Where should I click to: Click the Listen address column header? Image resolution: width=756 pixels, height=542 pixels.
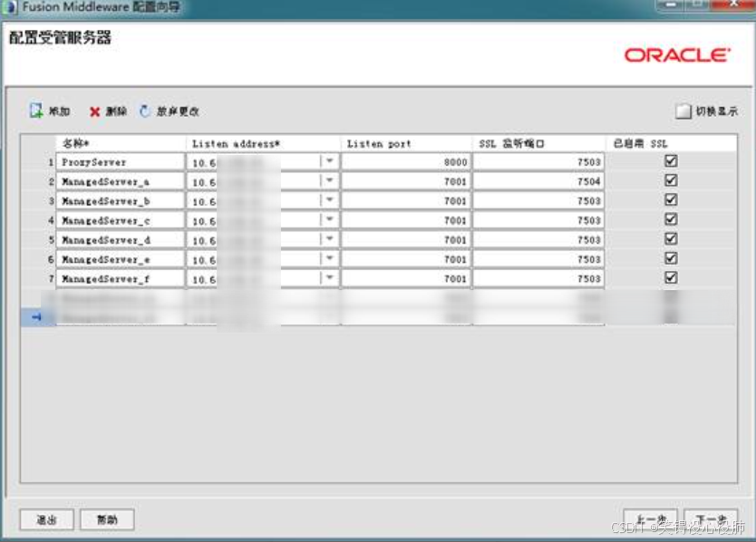point(263,144)
